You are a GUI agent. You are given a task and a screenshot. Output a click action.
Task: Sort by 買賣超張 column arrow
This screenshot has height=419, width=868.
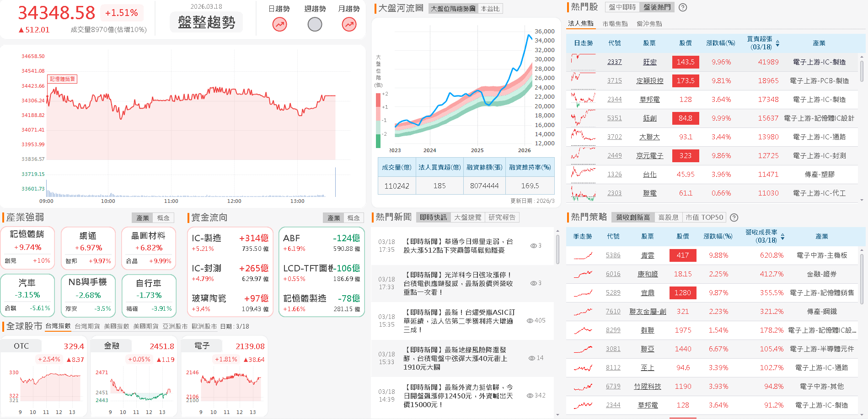[777, 43]
